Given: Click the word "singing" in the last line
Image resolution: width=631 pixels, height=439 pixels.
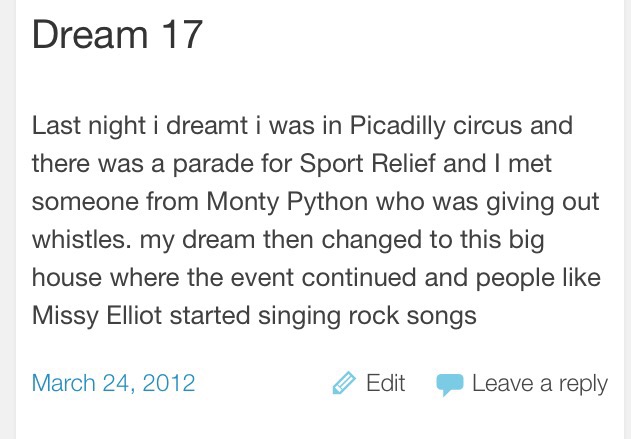Looking at the screenshot, I should click(300, 316).
